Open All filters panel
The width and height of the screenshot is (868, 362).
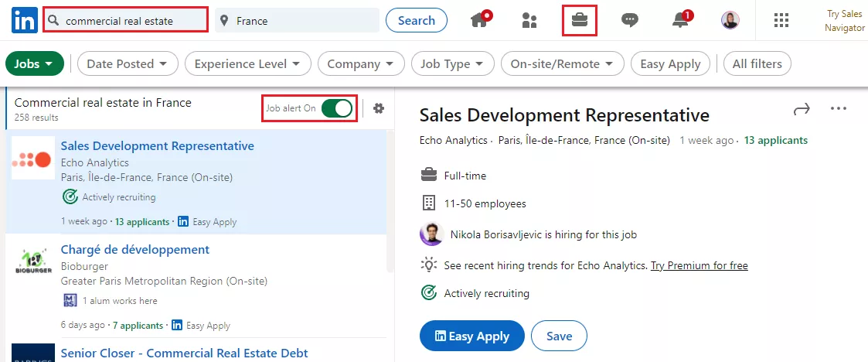pyautogui.click(x=757, y=63)
